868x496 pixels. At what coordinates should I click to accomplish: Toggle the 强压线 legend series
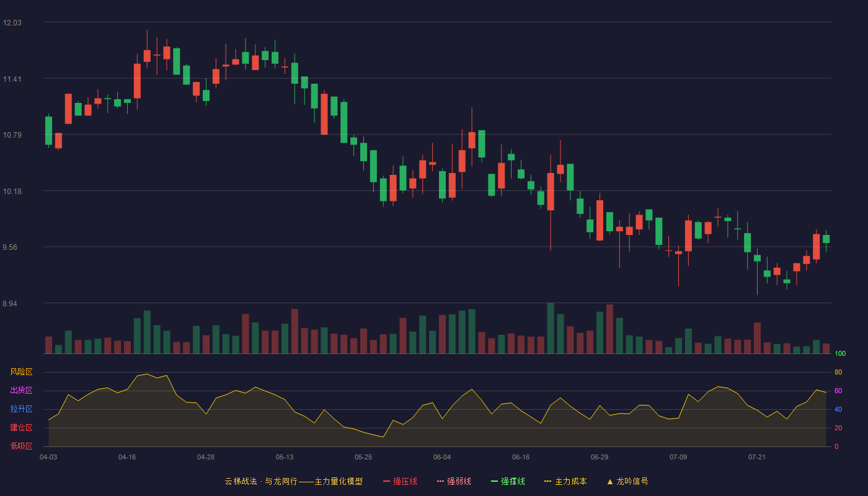point(400,481)
